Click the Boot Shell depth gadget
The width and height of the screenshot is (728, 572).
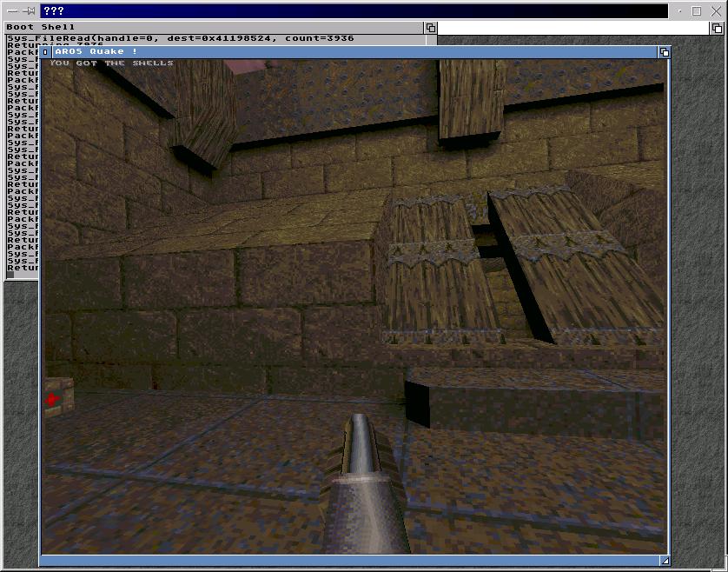431,28
